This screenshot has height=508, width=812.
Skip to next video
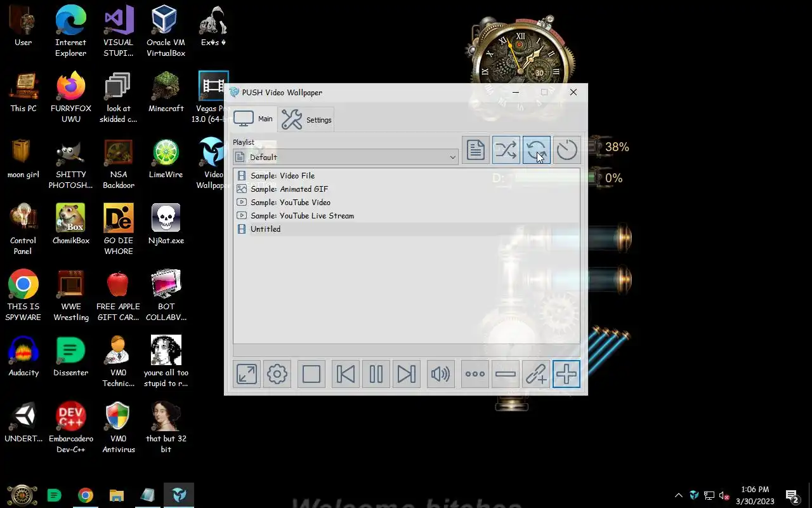[x=407, y=374]
